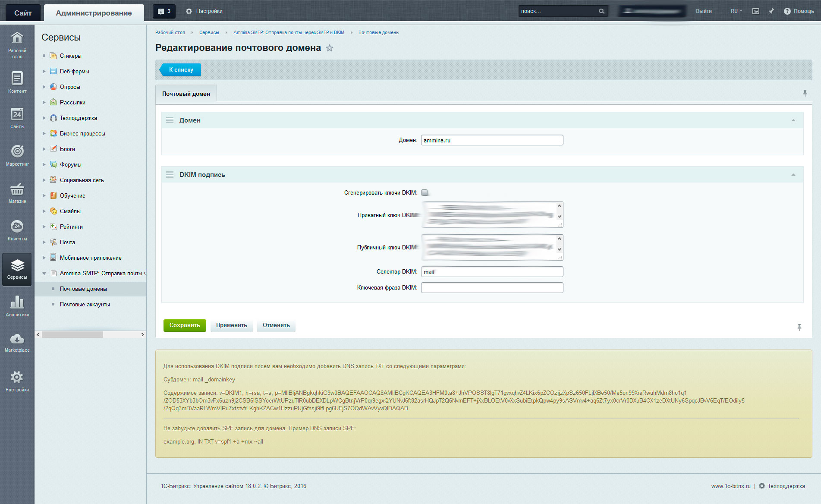Click the green Сохранить button
Viewport: 821px width, 504px height.
[185, 325]
